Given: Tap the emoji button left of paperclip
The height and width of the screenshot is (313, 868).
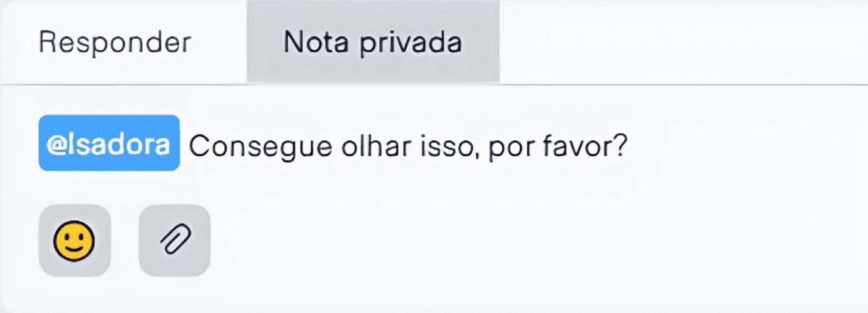Looking at the screenshot, I should [x=75, y=240].
